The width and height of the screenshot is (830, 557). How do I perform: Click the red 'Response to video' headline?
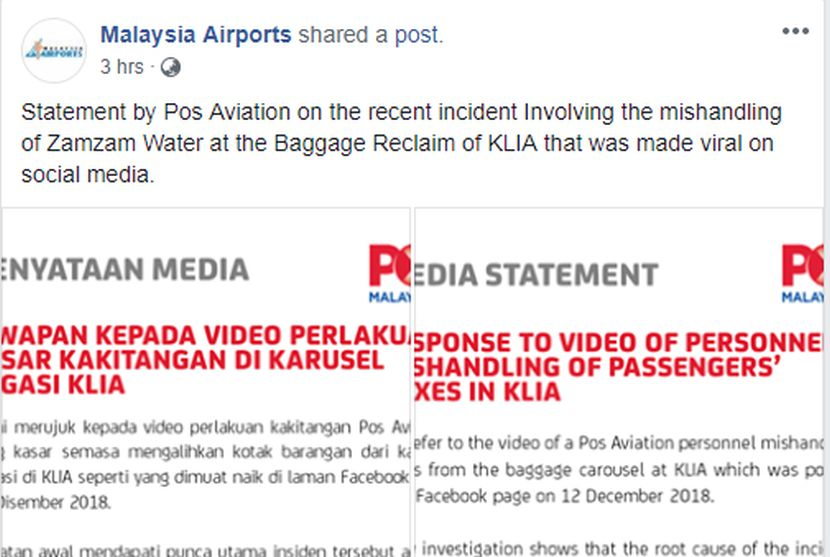[619, 366]
